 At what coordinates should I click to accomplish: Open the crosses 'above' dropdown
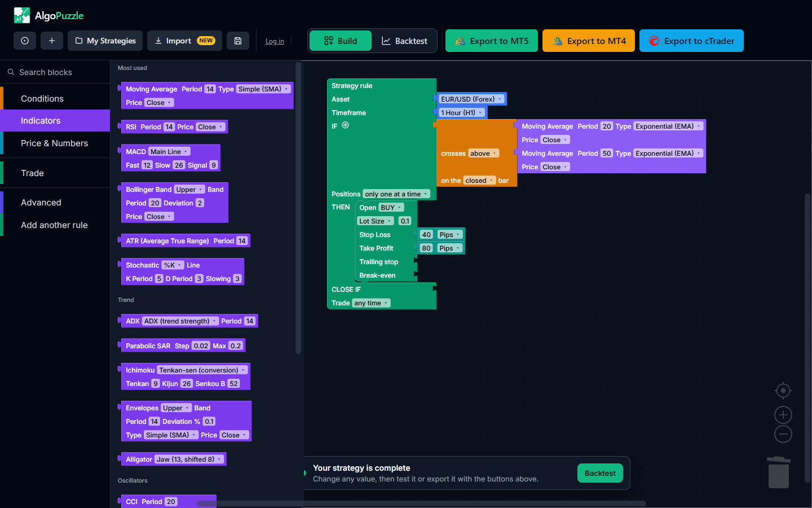point(484,153)
